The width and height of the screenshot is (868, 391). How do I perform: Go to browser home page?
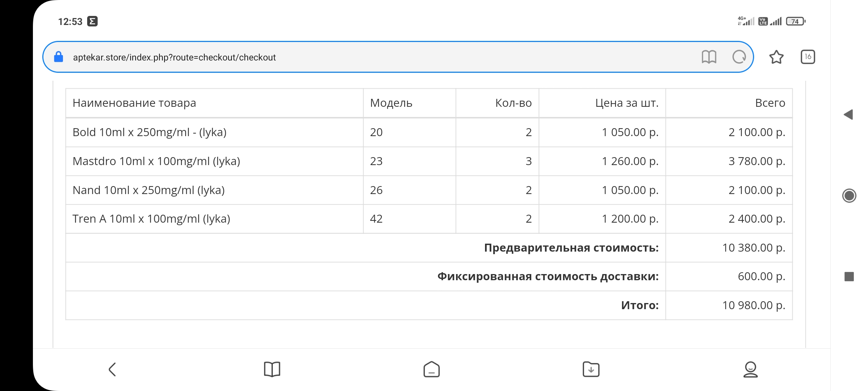tap(431, 369)
